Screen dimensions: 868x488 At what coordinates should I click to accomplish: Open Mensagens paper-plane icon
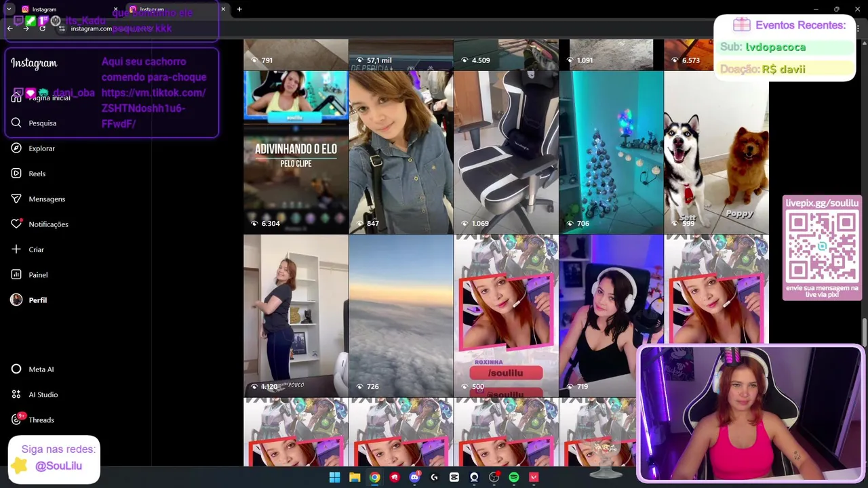16,199
